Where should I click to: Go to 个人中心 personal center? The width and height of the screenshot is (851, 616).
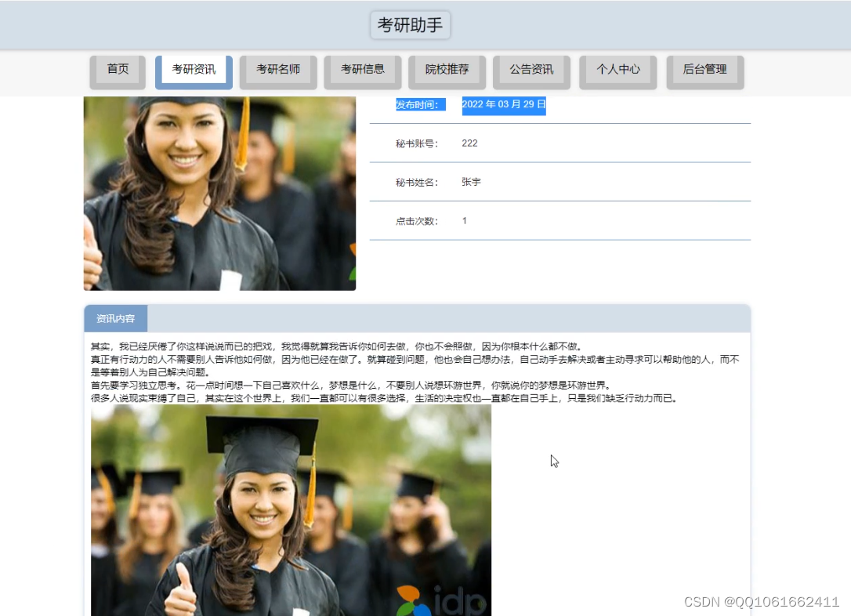pos(617,71)
